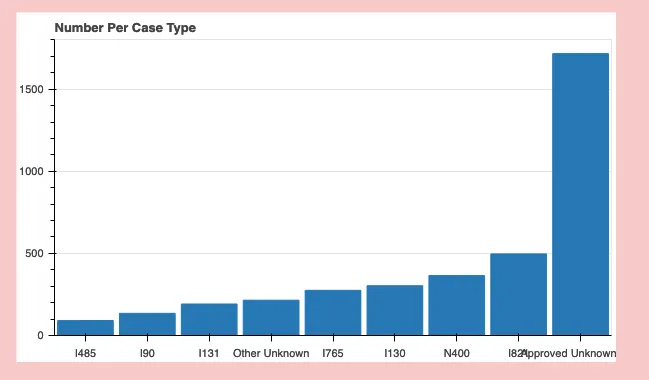The height and width of the screenshot is (380, 649).
Task: Select the Other Unknown bar
Action: tap(271, 317)
